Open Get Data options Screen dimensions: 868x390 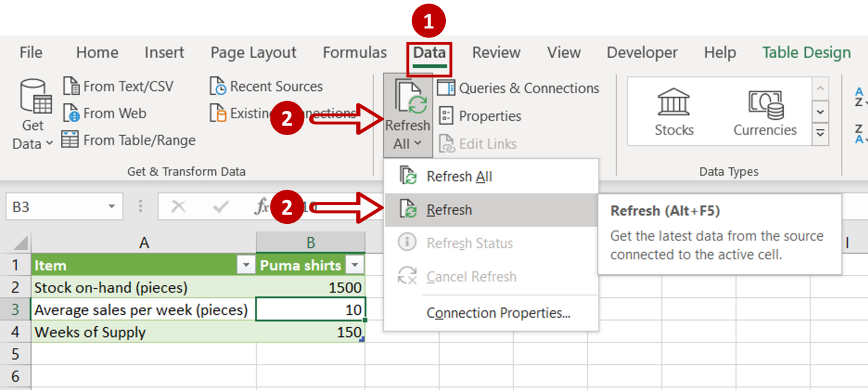point(32,112)
